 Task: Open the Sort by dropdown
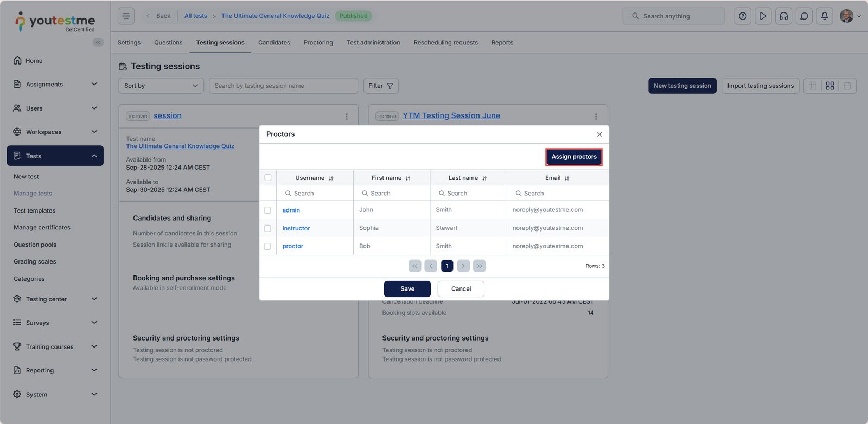pyautogui.click(x=161, y=86)
